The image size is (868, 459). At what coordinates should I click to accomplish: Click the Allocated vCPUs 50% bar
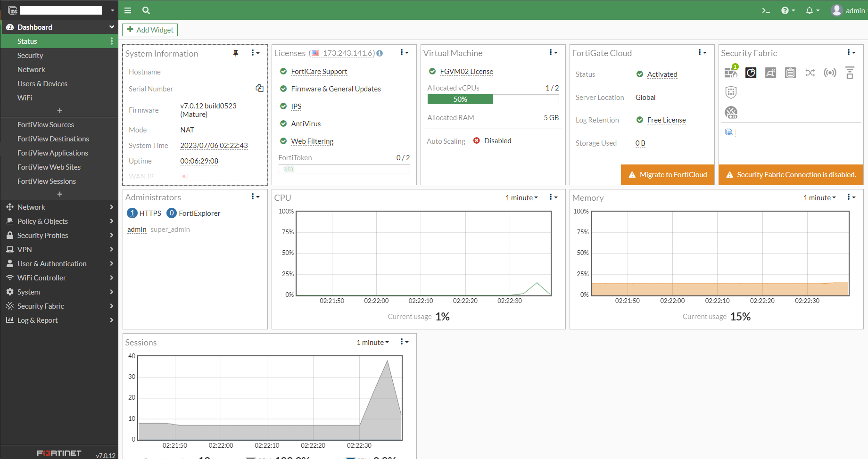point(493,99)
